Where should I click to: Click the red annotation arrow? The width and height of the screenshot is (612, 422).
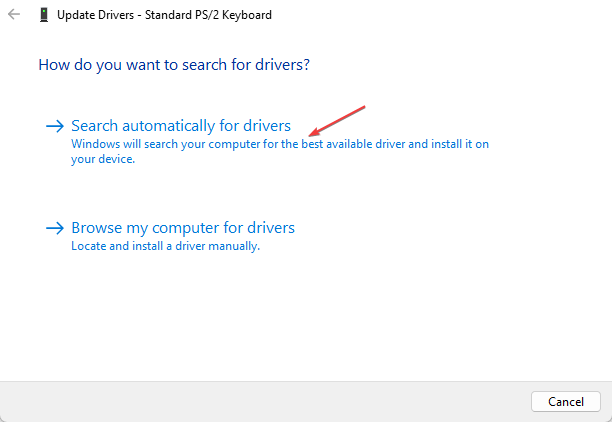coord(338,120)
